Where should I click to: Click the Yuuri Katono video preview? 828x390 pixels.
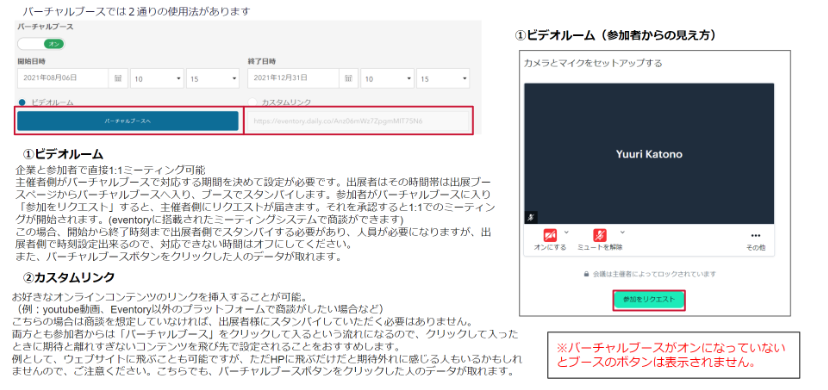649,154
